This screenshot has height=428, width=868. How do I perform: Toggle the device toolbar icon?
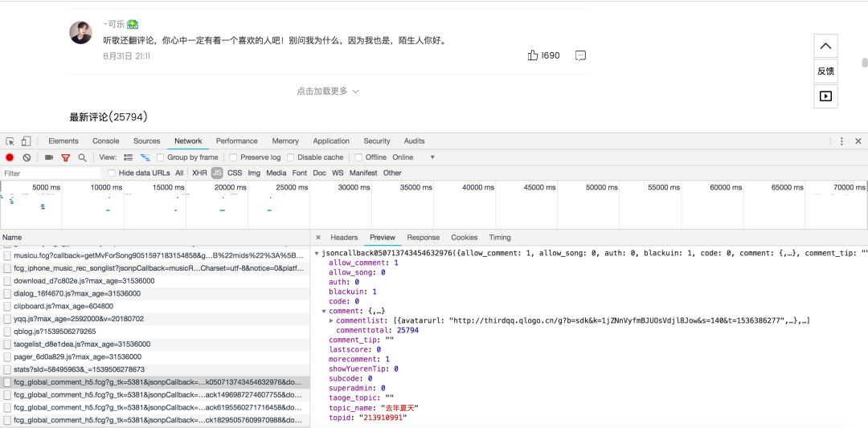click(26, 141)
